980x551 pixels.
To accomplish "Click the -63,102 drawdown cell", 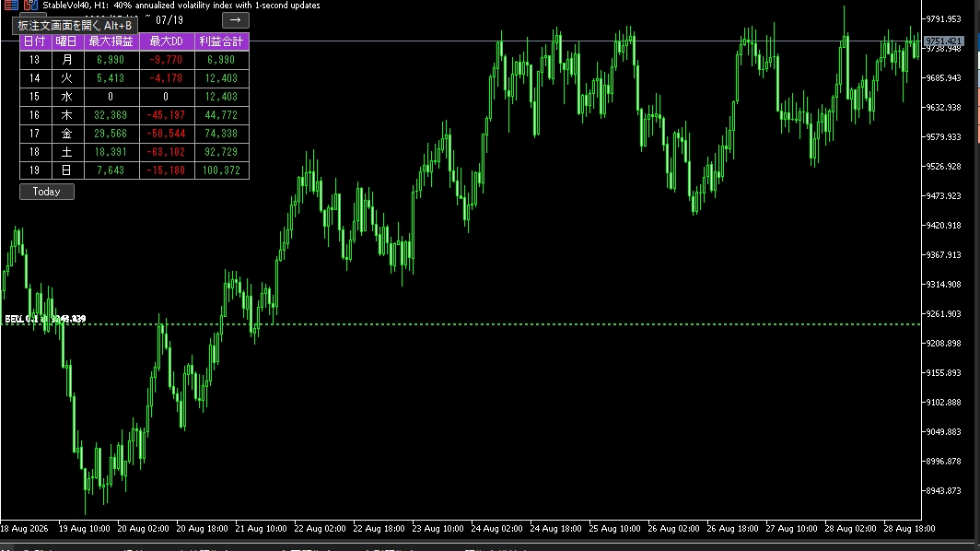I will point(166,152).
